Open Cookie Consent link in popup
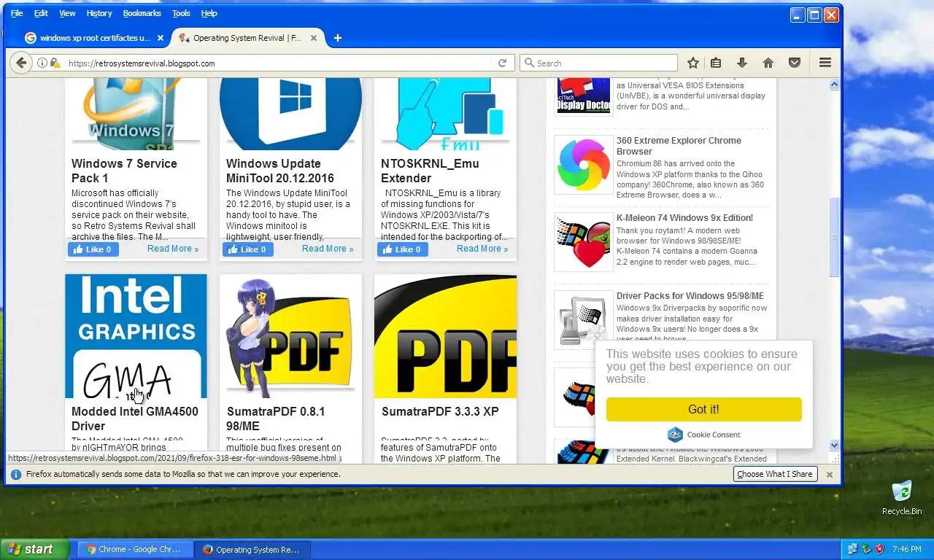 [x=704, y=435]
